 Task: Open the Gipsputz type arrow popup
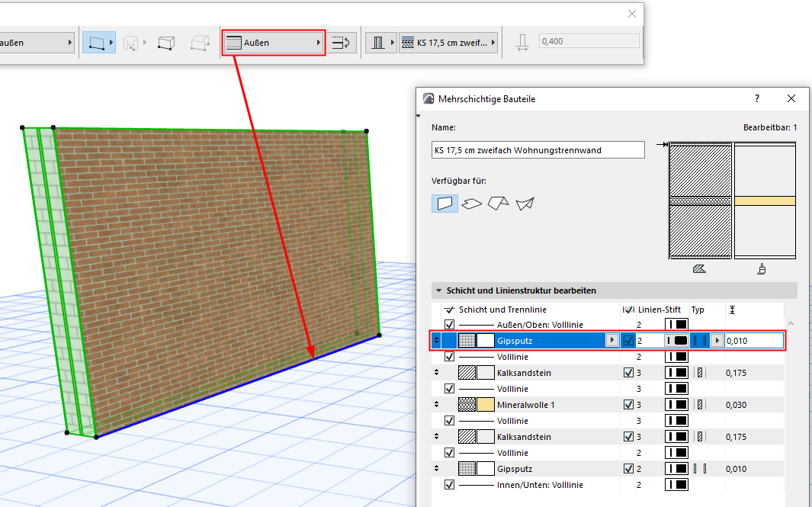716,341
